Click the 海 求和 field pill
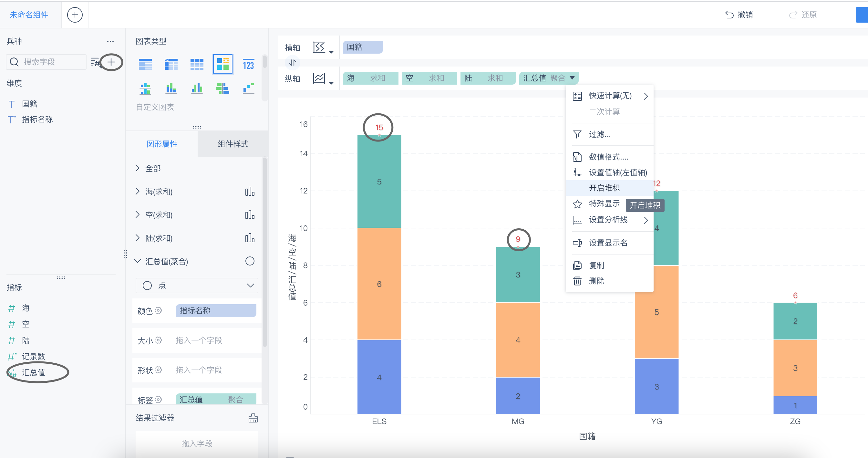The width and height of the screenshot is (868, 458). pyautogui.click(x=371, y=78)
